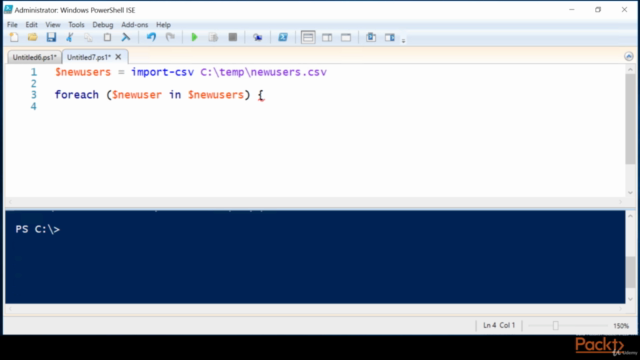This screenshot has height=360, width=640.
Task: Click the Stop Operation square icon
Action: pyautogui.click(x=233, y=38)
